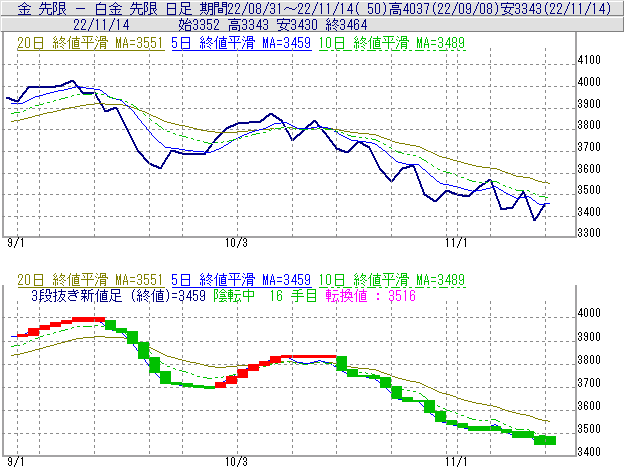Screen dimensions: 624x475
Task: Click the 10/3 date marker on top chart
Action: 236,242
